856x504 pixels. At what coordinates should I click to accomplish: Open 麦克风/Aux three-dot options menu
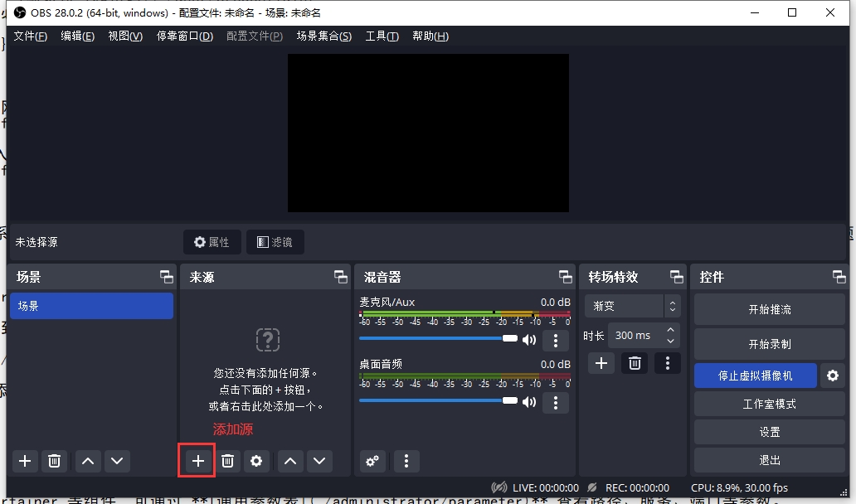click(555, 340)
